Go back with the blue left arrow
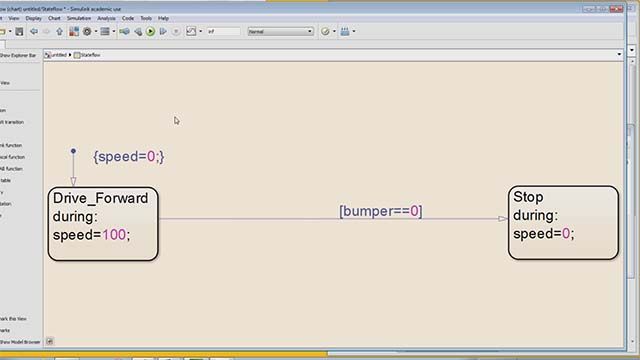 point(34,31)
